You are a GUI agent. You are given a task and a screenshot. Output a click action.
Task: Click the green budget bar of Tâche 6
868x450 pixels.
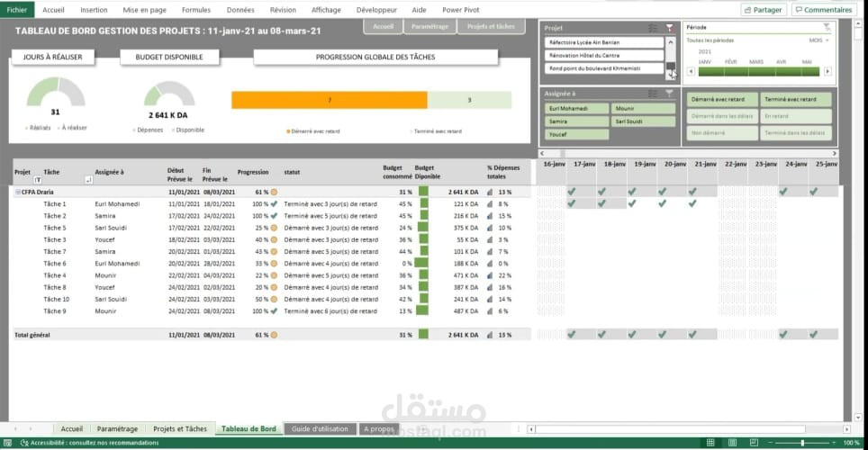[x=421, y=264]
